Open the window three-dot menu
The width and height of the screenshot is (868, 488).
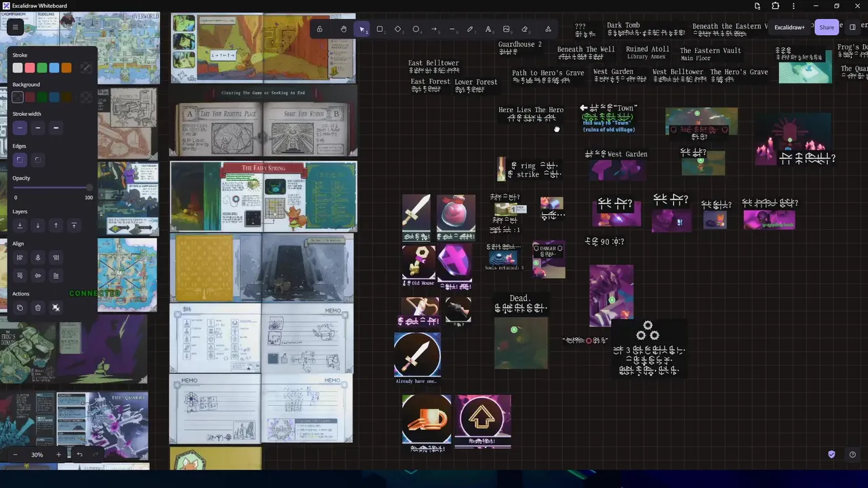(x=794, y=6)
